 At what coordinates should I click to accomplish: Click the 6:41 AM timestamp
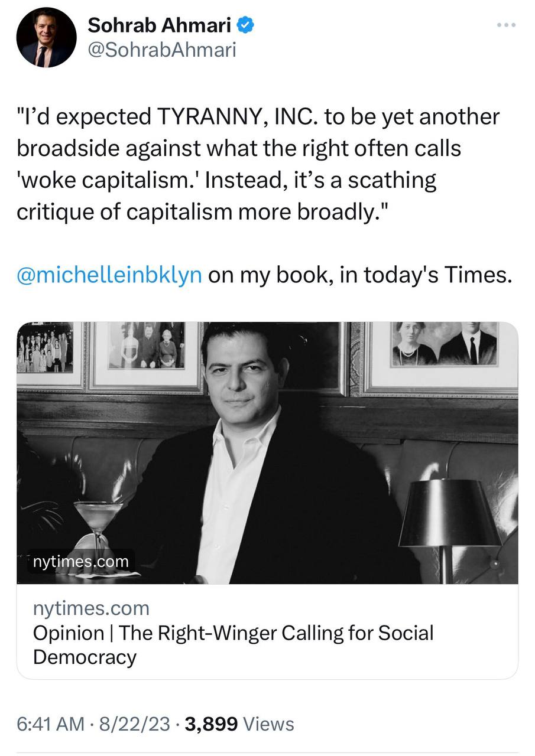click(x=51, y=724)
